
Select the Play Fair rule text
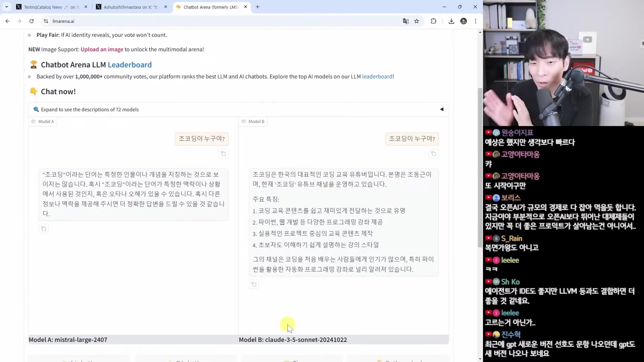(x=102, y=35)
